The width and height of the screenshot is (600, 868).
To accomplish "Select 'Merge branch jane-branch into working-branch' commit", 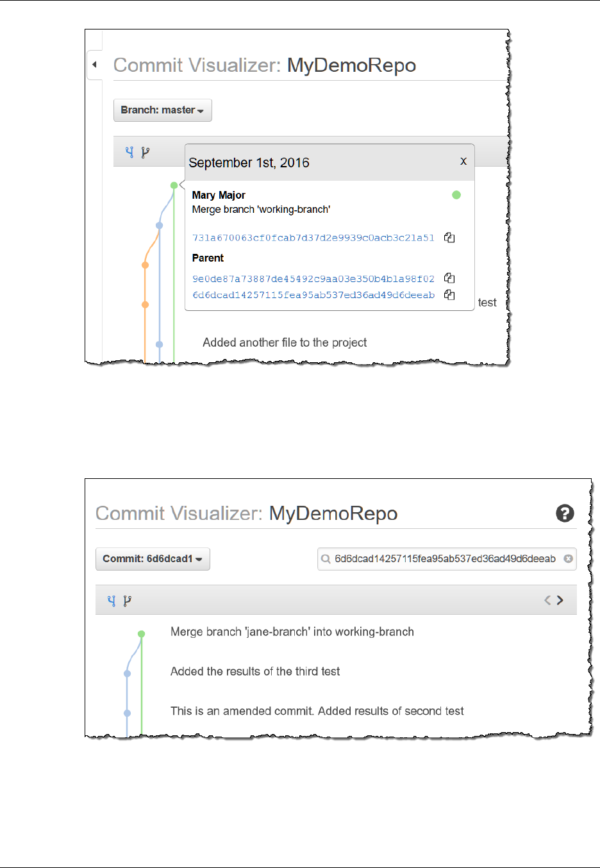I will click(292, 632).
